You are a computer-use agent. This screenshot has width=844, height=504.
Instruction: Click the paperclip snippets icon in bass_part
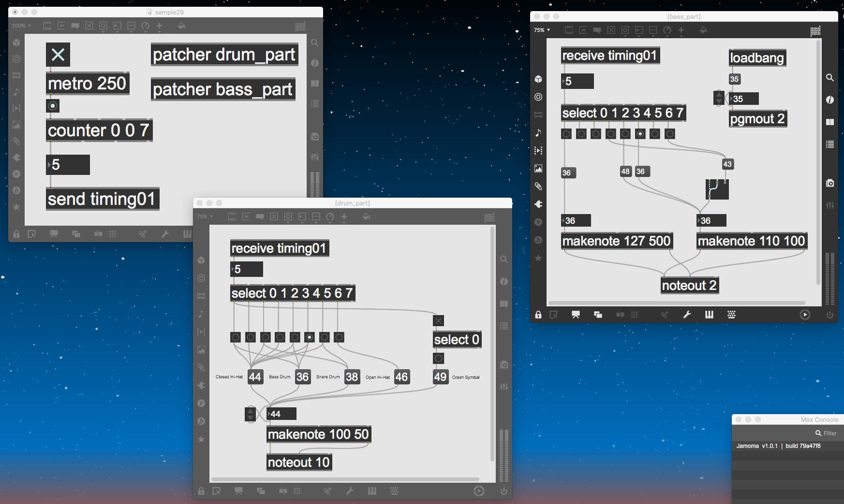(538, 187)
